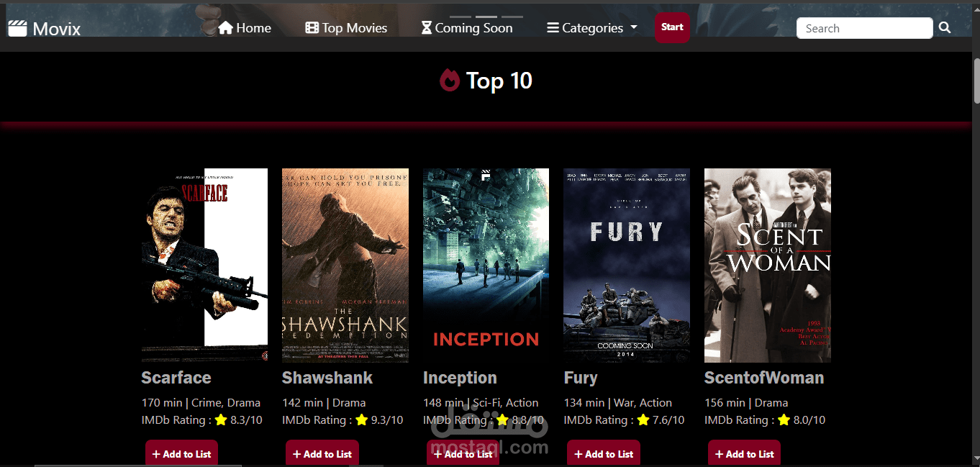Click the film icon beside Top Movies
Viewport: 980px width, 467px height.
tap(312, 28)
